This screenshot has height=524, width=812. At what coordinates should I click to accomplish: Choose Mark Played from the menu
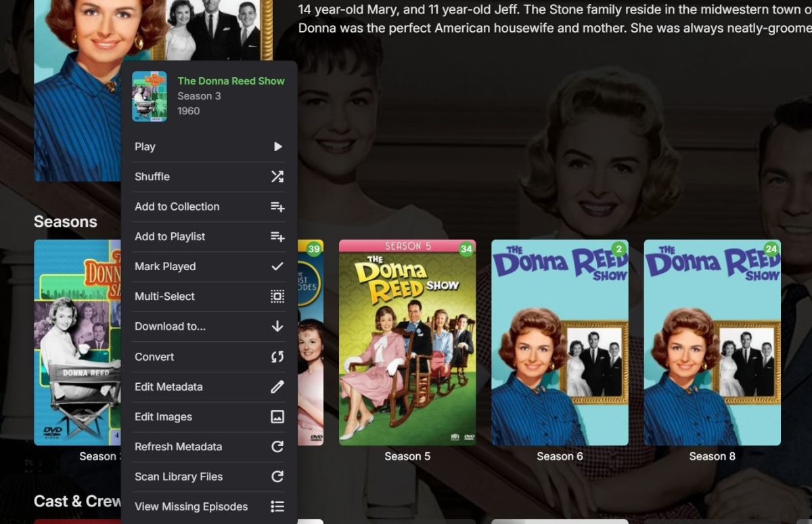pos(165,266)
